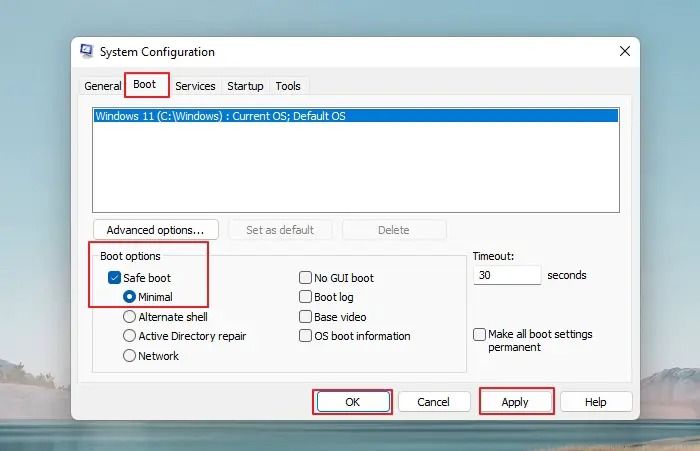Check Make all boot settings permanent
The image size is (700, 451).
point(480,334)
